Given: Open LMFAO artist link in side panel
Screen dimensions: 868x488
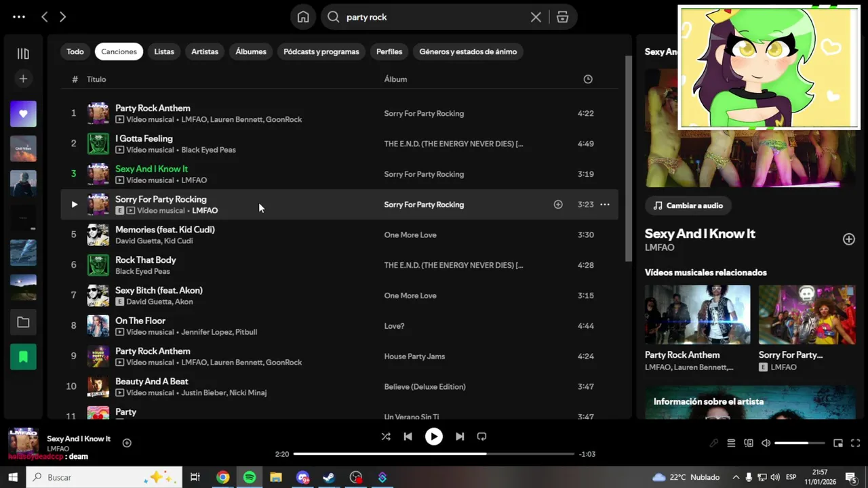Looking at the screenshot, I should coord(659,248).
